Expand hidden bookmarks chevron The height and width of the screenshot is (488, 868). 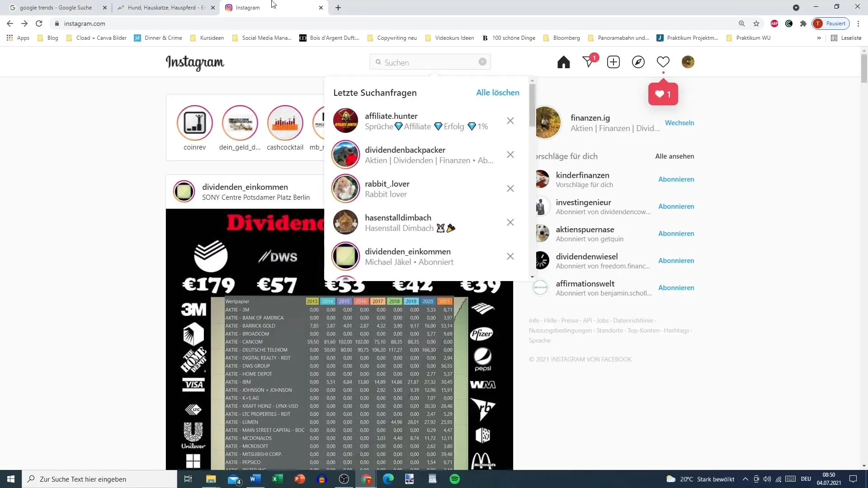point(819,38)
